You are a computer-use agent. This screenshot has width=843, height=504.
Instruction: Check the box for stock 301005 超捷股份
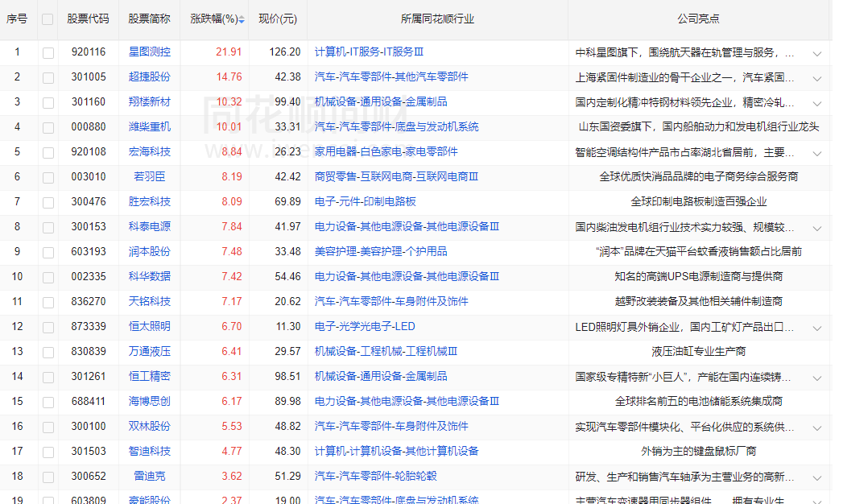click(x=48, y=78)
